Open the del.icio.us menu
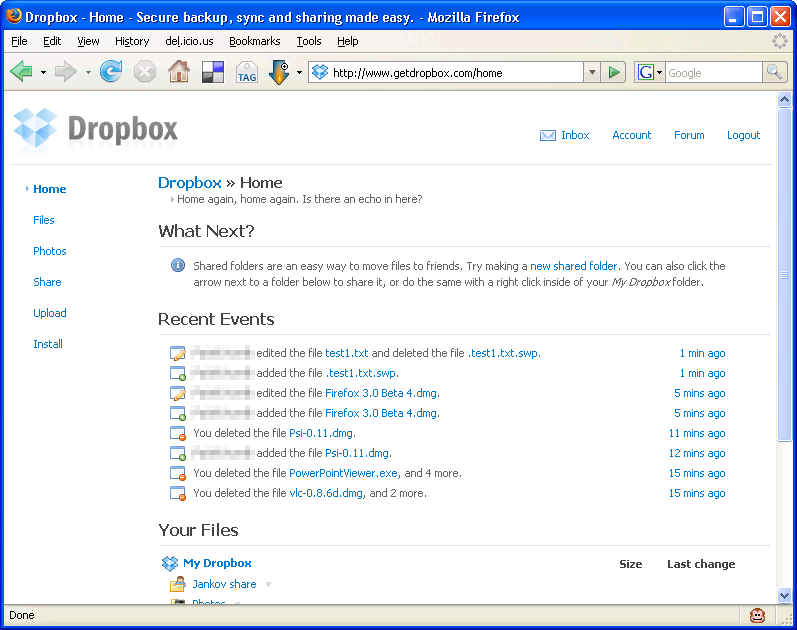The height and width of the screenshot is (630, 797). (x=189, y=41)
